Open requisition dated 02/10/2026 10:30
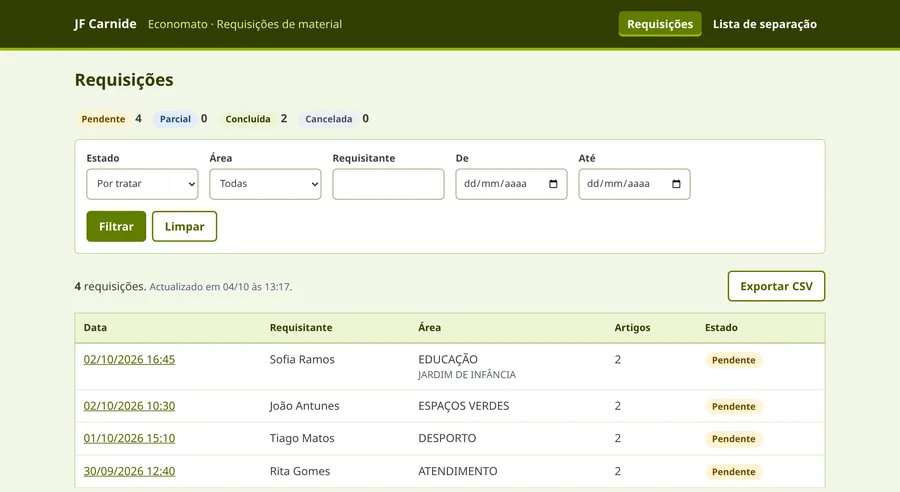 129,406
